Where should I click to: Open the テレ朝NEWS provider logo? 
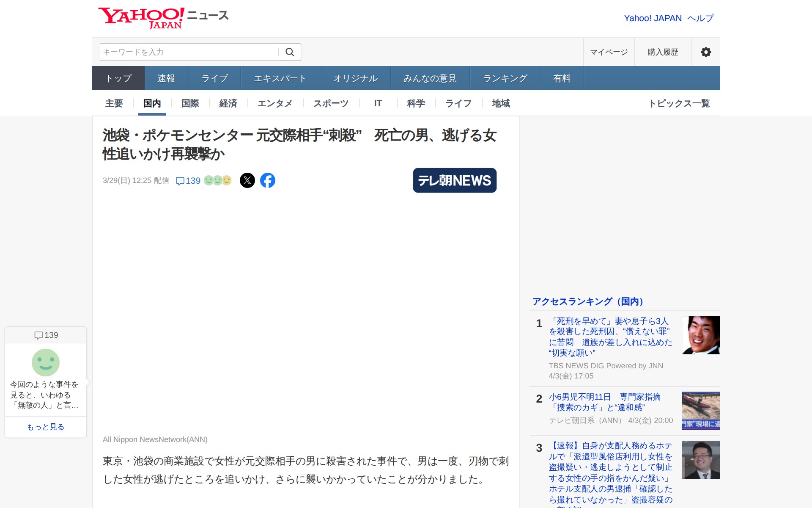click(455, 180)
